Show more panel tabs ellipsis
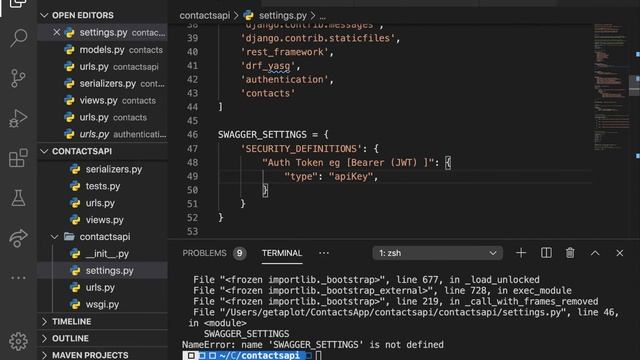The width and height of the screenshot is (640, 360). point(324,253)
